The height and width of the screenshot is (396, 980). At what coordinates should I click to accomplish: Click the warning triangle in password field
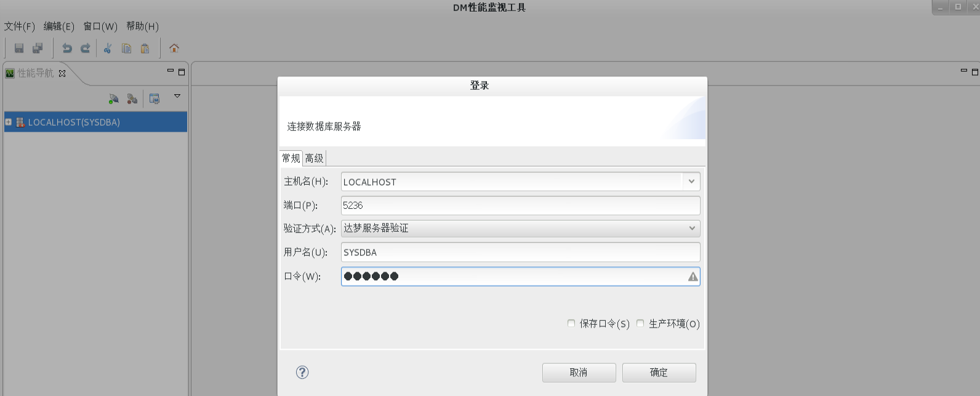[693, 277]
